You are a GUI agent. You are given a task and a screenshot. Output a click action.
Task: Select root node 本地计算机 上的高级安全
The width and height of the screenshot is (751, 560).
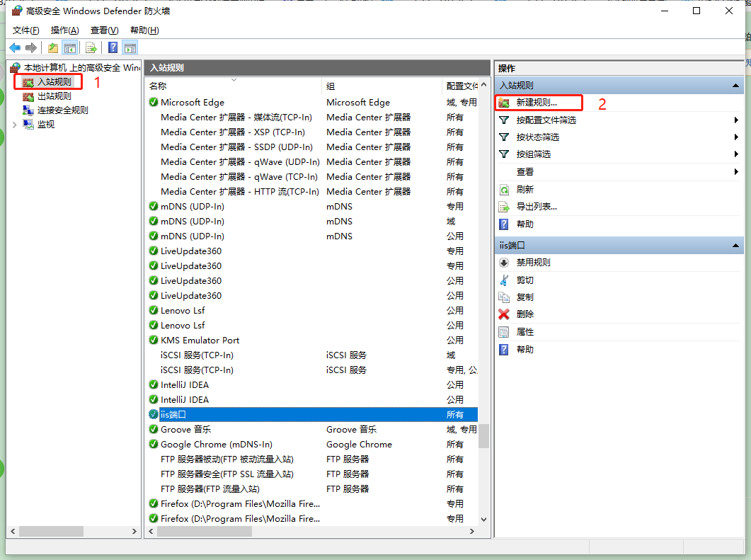coord(76,67)
